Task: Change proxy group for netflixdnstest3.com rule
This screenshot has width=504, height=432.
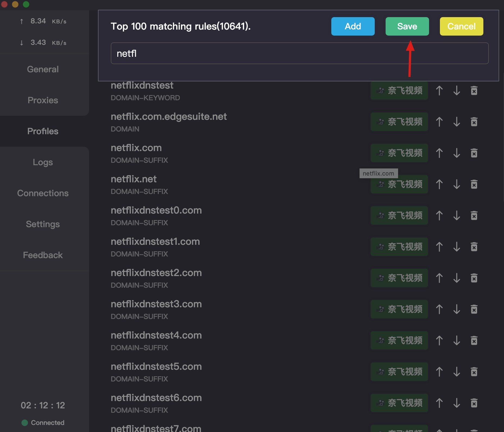Action: point(399,309)
